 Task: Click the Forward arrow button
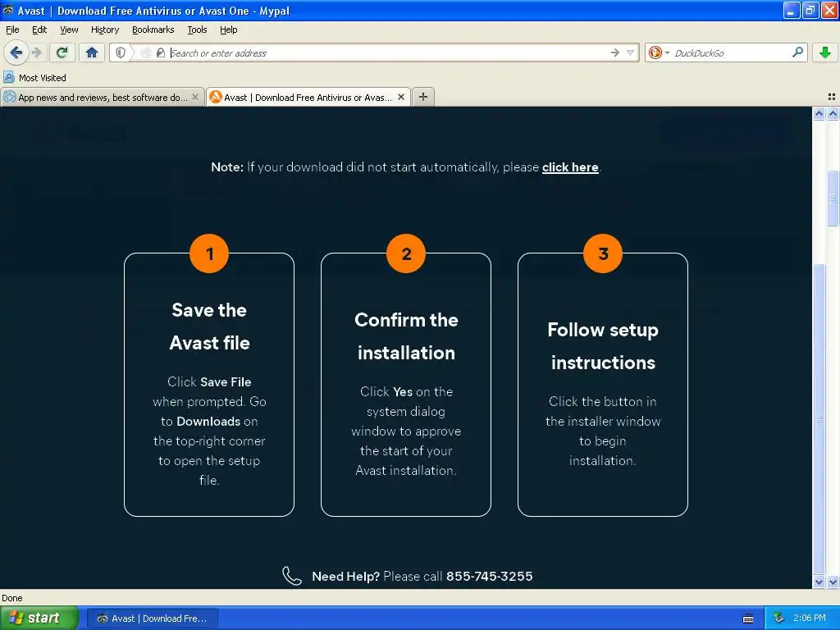click(36, 52)
